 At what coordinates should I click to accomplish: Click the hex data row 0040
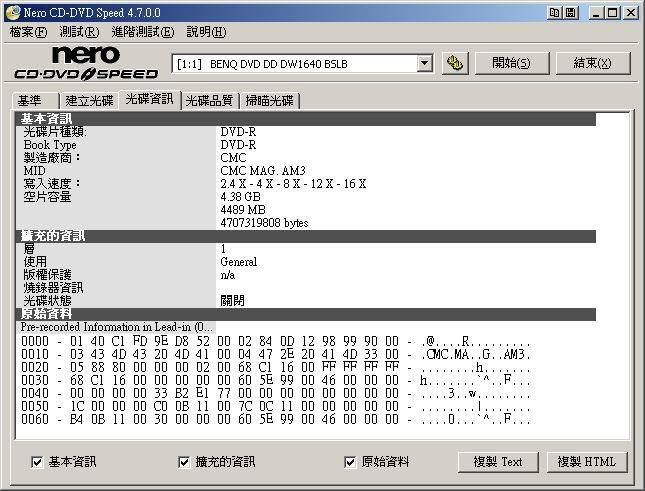click(276, 393)
